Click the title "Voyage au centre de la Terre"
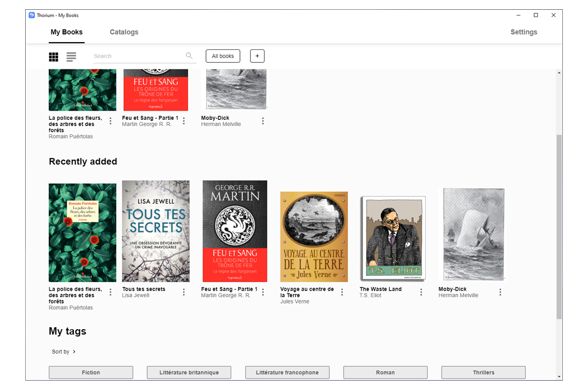The width and height of the screenshot is (588, 390). pos(307,292)
